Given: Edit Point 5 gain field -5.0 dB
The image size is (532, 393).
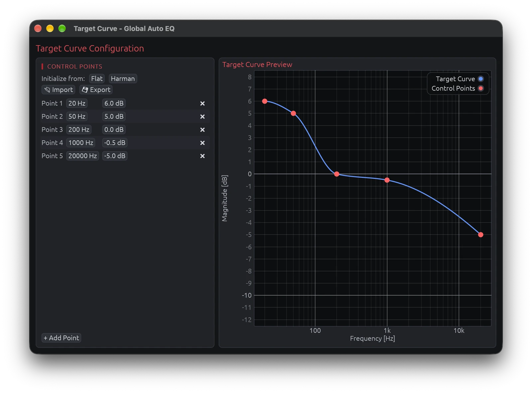Looking at the screenshot, I should [115, 156].
